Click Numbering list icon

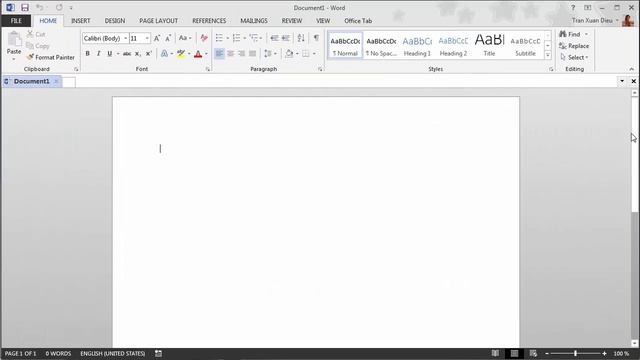click(x=236, y=38)
